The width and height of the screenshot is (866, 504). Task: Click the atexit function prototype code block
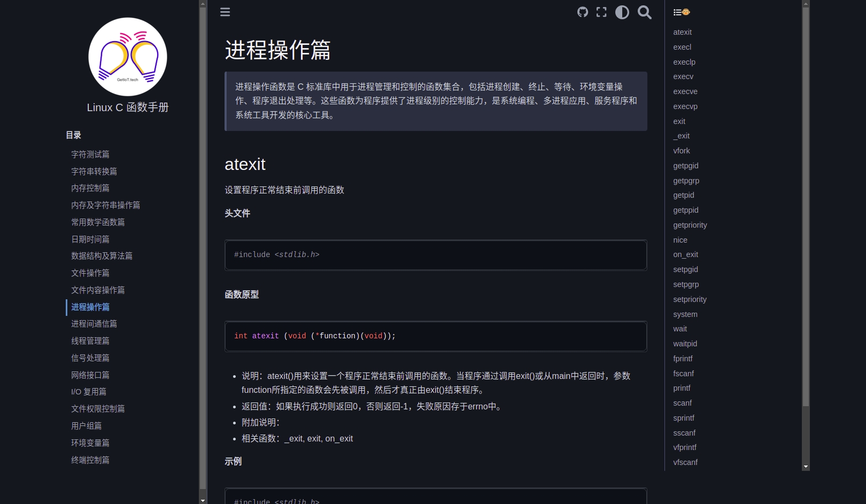pos(436,336)
